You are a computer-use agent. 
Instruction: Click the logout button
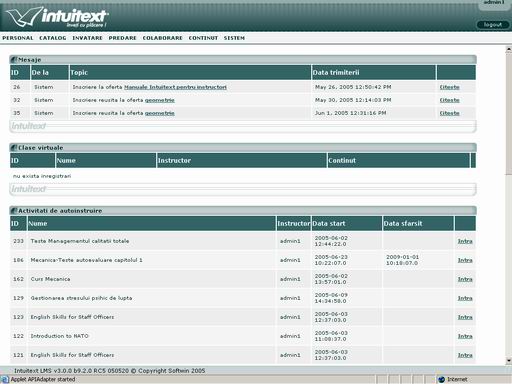pos(493,25)
